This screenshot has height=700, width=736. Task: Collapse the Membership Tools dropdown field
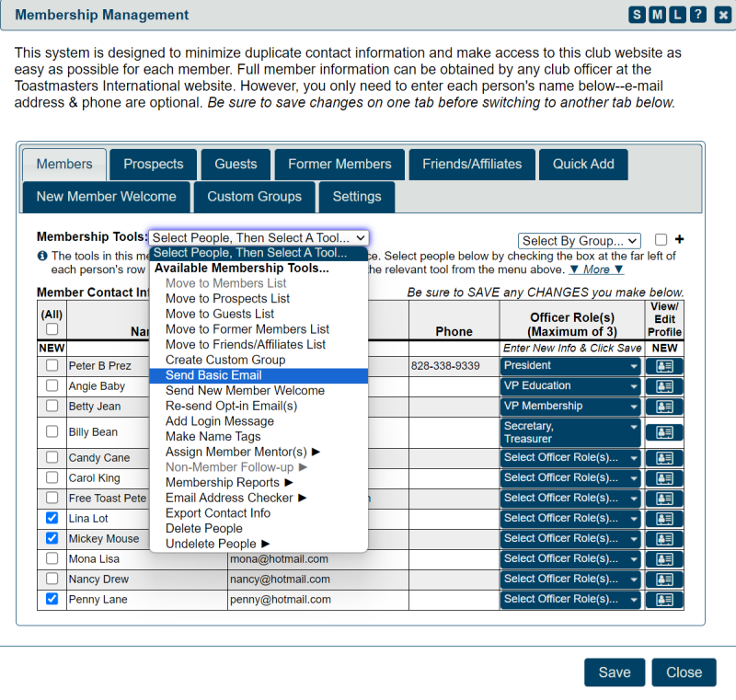(259, 237)
